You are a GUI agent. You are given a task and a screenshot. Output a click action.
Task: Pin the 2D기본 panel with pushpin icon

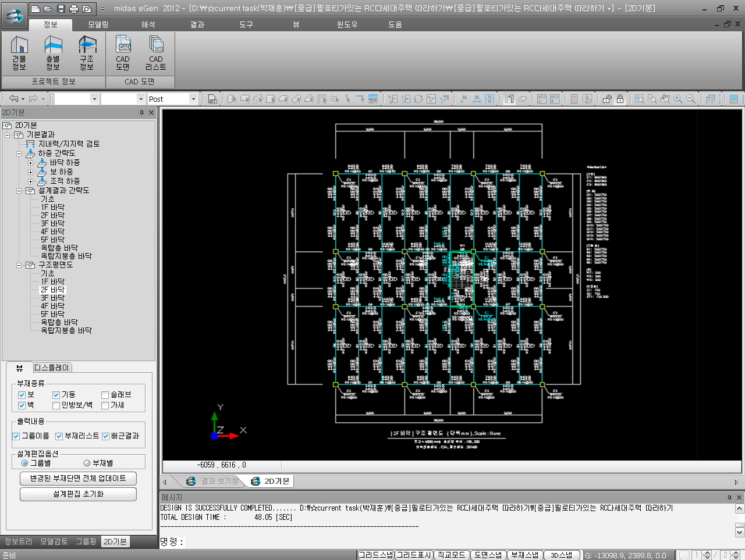[141, 112]
